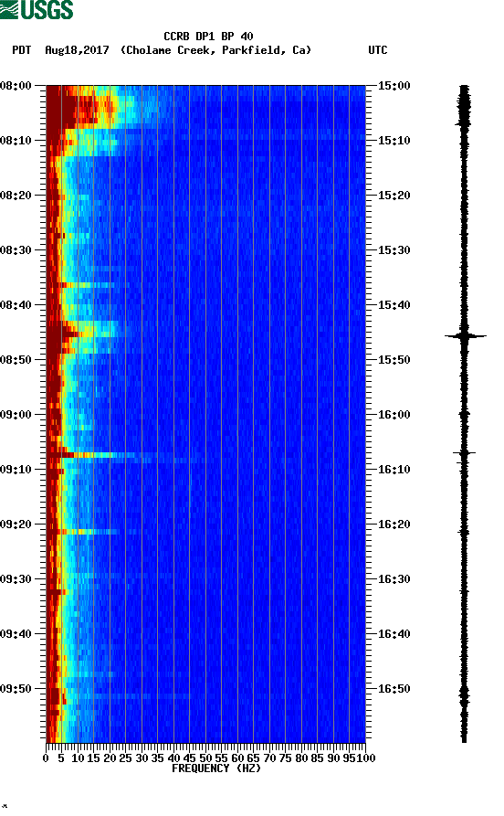
Task: Click the 15:40 UTC time label
Action: (394, 305)
